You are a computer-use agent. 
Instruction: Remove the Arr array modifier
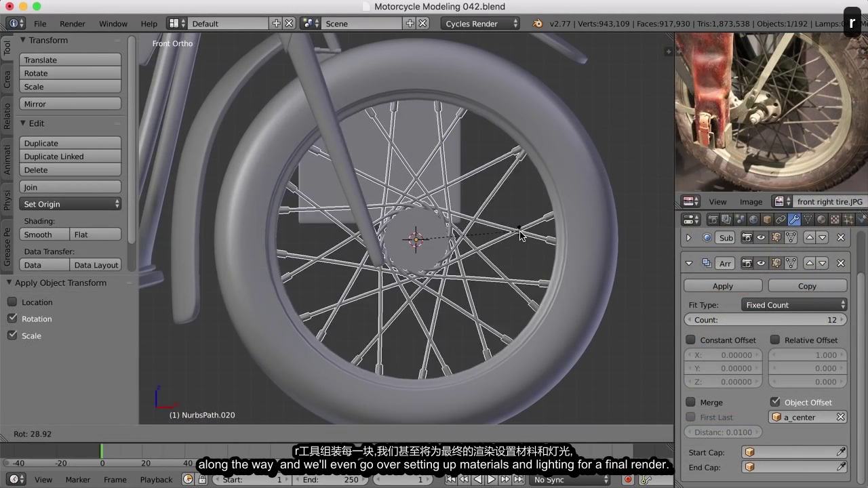tap(841, 263)
